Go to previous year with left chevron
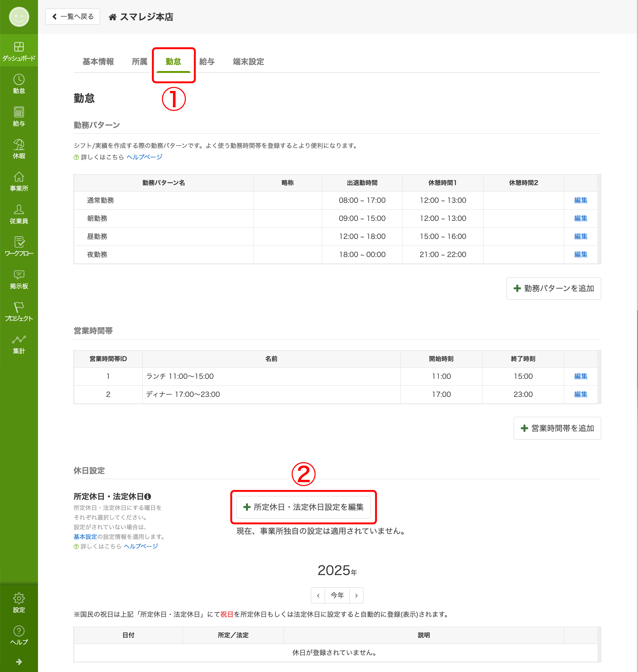This screenshot has height=672, width=638. click(x=318, y=595)
